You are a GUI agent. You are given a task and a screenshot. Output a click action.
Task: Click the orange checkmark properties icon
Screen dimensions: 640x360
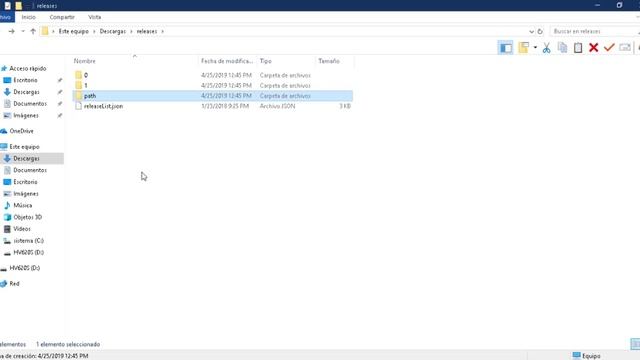tap(609, 48)
